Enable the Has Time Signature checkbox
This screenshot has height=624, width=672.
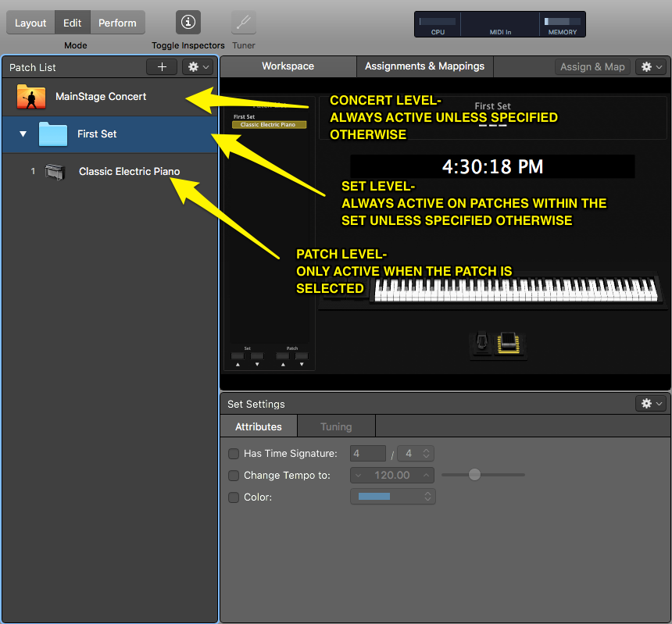pos(234,454)
